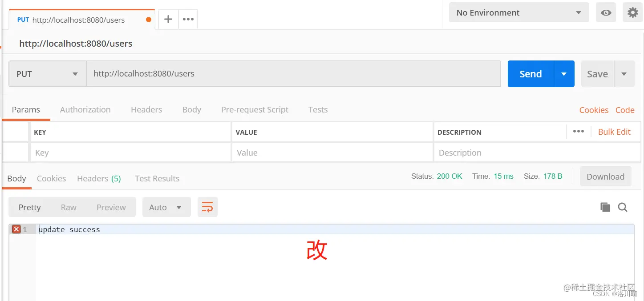Switch response view to Preview
The height and width of the screenshot is (301, 644).
coord(111,207)
